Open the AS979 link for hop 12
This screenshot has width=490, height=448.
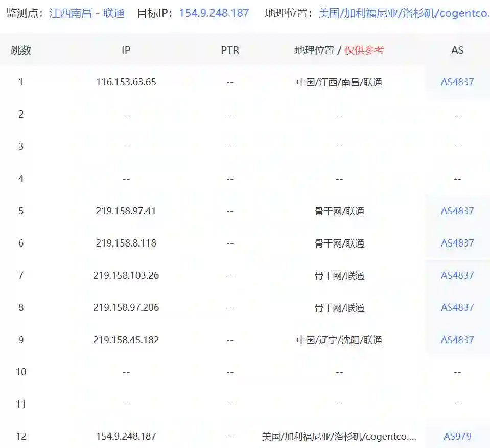tap(456, 436)
